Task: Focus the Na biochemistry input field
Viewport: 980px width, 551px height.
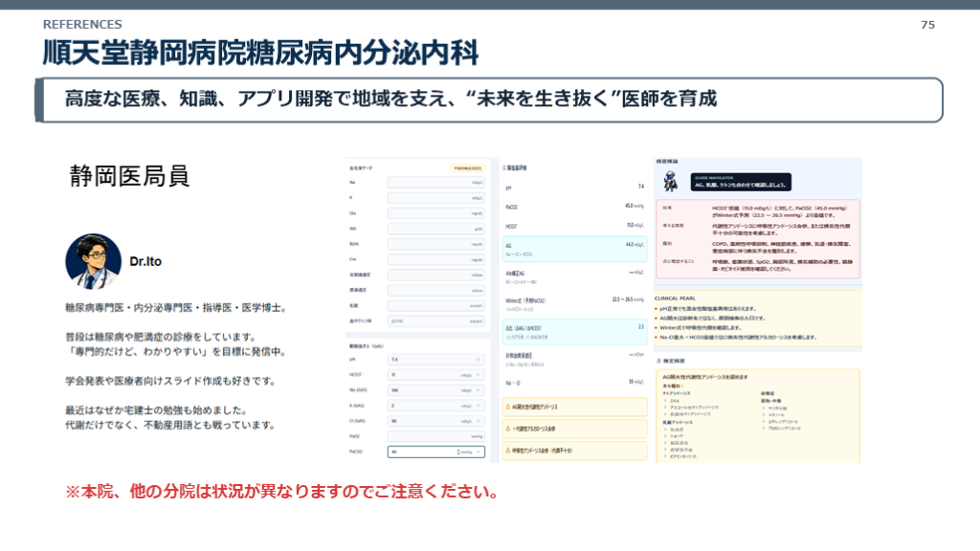Action: point(436,183)
